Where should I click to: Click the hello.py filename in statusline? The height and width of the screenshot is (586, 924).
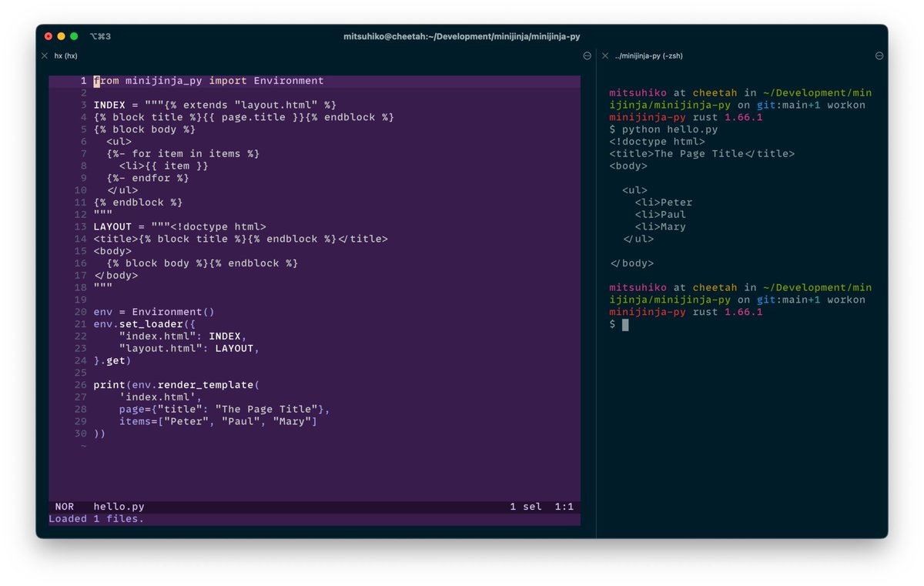point(119,507)
